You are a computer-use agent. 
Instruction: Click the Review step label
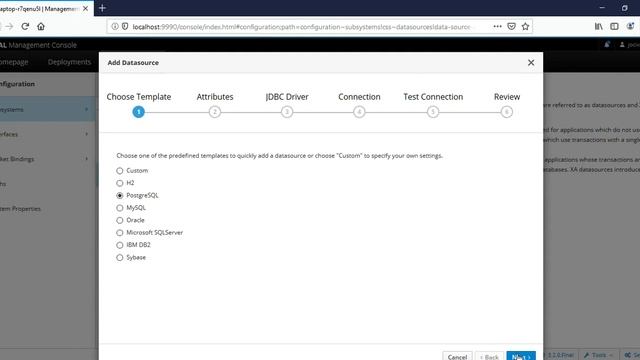(507, 97)
